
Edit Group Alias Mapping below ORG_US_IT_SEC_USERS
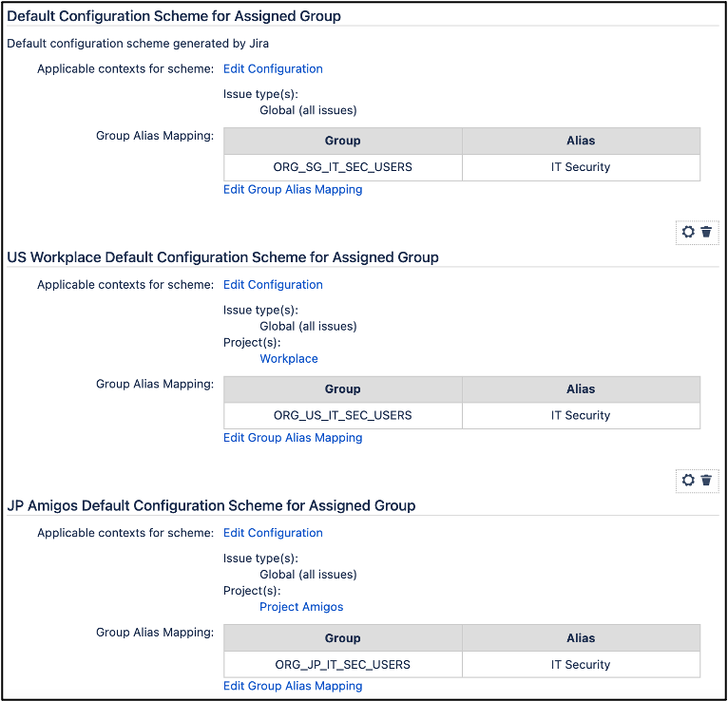point(293,438)
